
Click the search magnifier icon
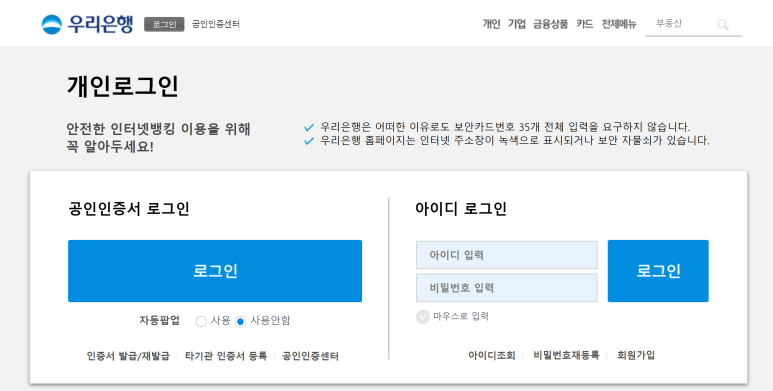723,25
